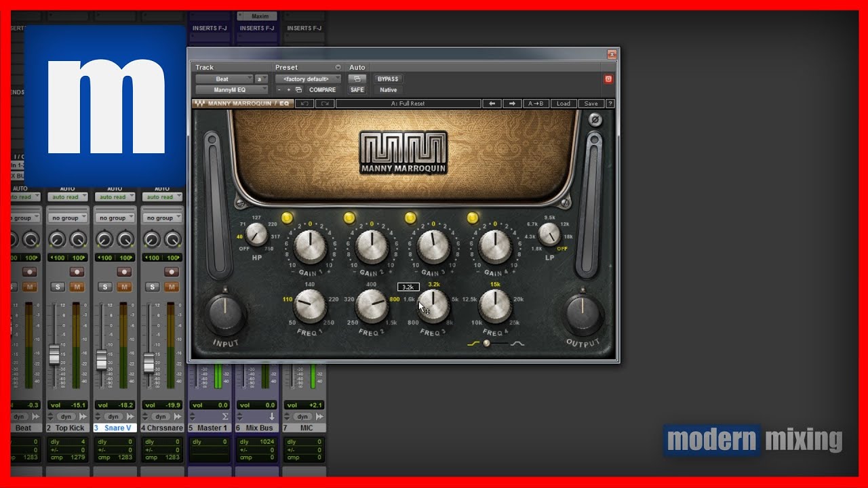This screenshot has height=488, width=868.
Task: Click the Save button
Action: (591, 104)
